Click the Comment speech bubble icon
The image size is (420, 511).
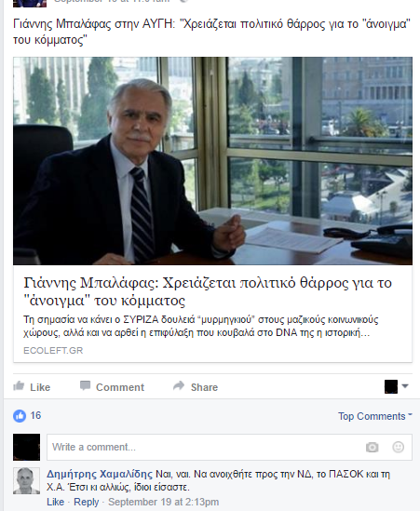tap(85, 386)
